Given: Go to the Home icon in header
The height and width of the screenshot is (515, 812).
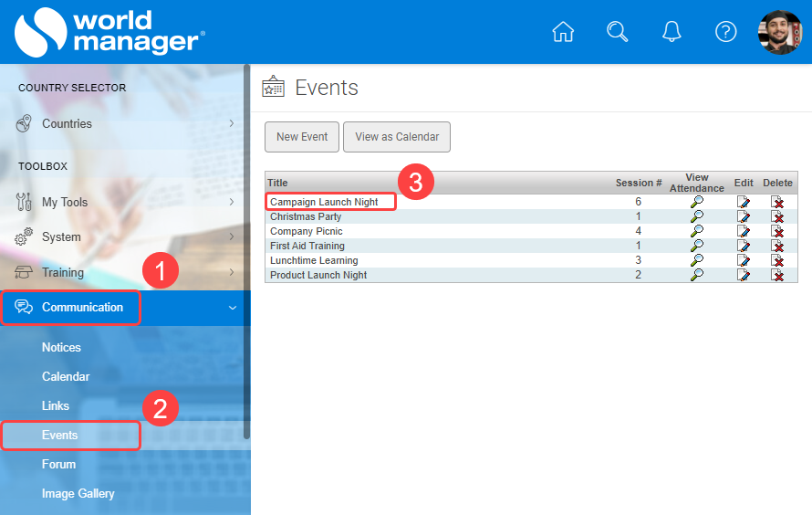Looking at the screenshot, I should pos(563,32).
